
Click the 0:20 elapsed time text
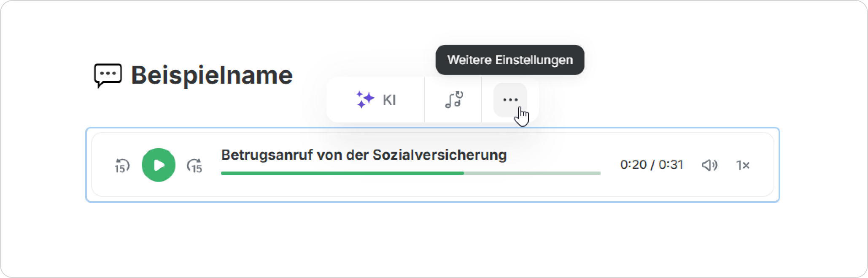[x=633, y=164]
